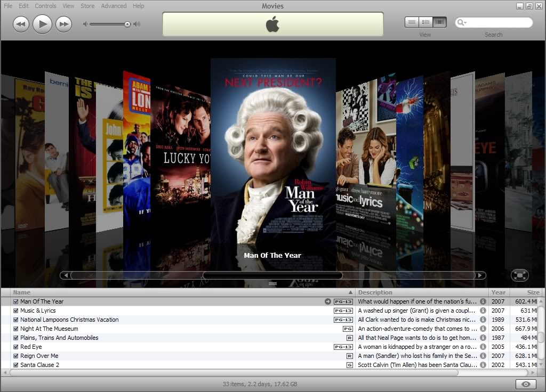The height and width of the screenshot is (392, 546).
Task: Select the Reign Over Me row title
Action: point(39,356)
